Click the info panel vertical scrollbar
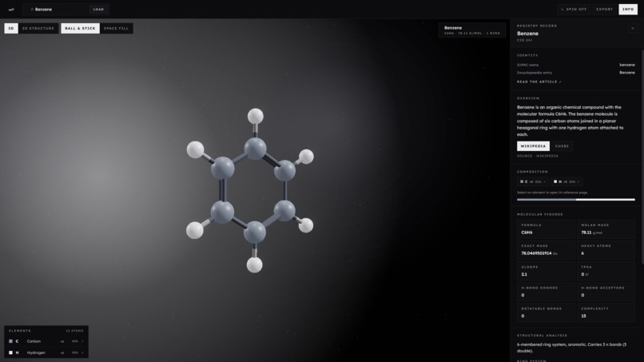The height and width of the screenshot is (362, 644). 642,156
